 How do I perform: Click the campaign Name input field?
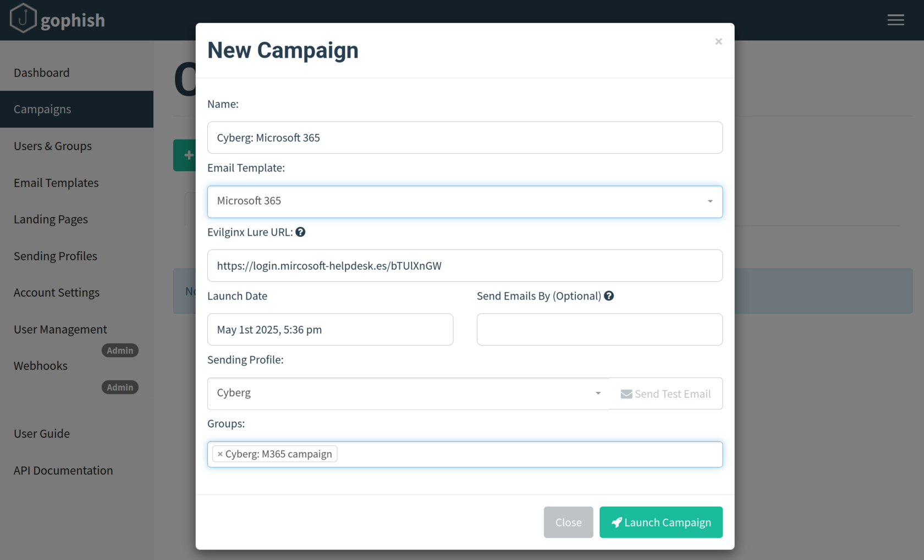(465, 137)
